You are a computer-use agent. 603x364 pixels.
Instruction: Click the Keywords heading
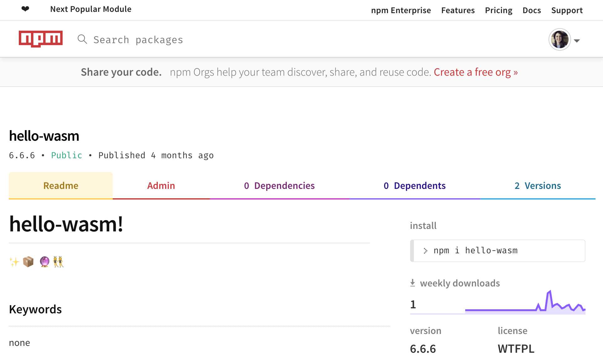(x=35, y=309)
